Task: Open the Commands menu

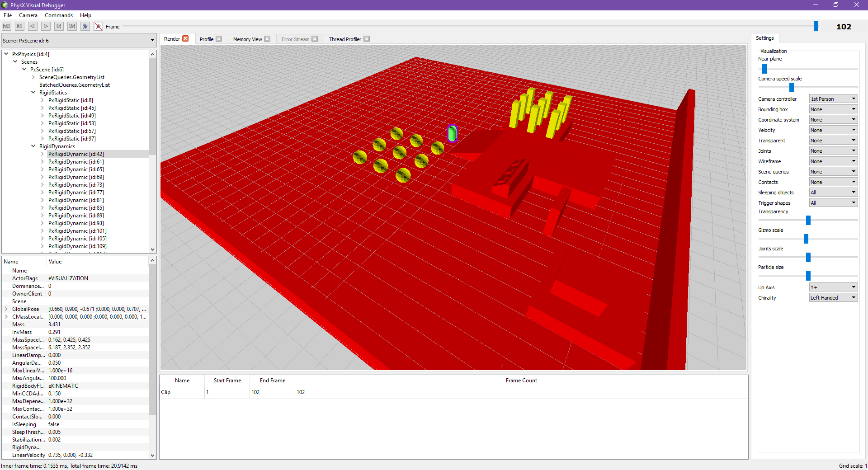Action: click(59, 15)
